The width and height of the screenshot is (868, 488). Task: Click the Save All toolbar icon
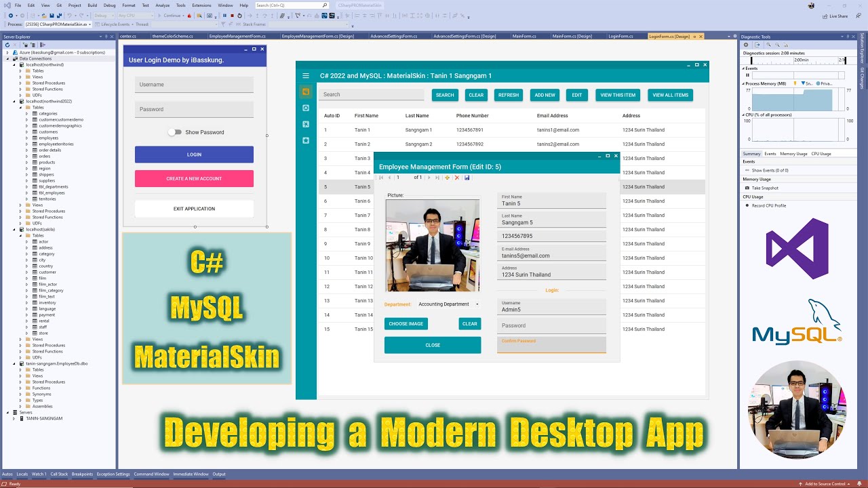(60, 15)
